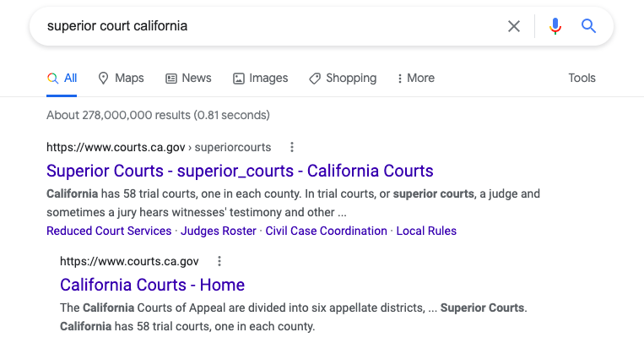Click the News newspaper icon

pyautogui.click(x=170, y=78)
